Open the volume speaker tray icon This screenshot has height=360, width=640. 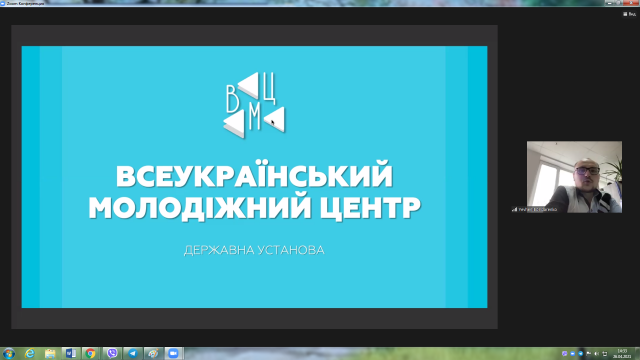(596, 353)
